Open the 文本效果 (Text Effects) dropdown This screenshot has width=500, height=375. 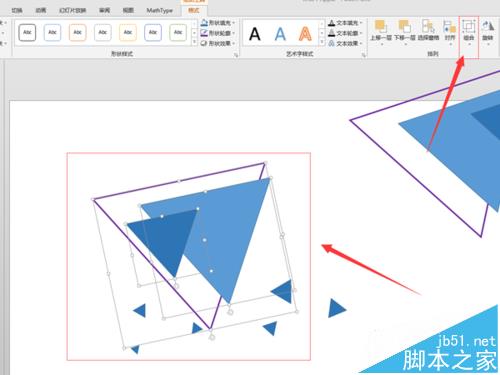(345, 44)
